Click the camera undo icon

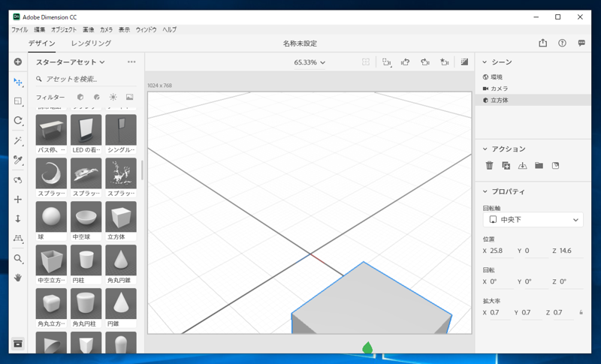[406, 62]
